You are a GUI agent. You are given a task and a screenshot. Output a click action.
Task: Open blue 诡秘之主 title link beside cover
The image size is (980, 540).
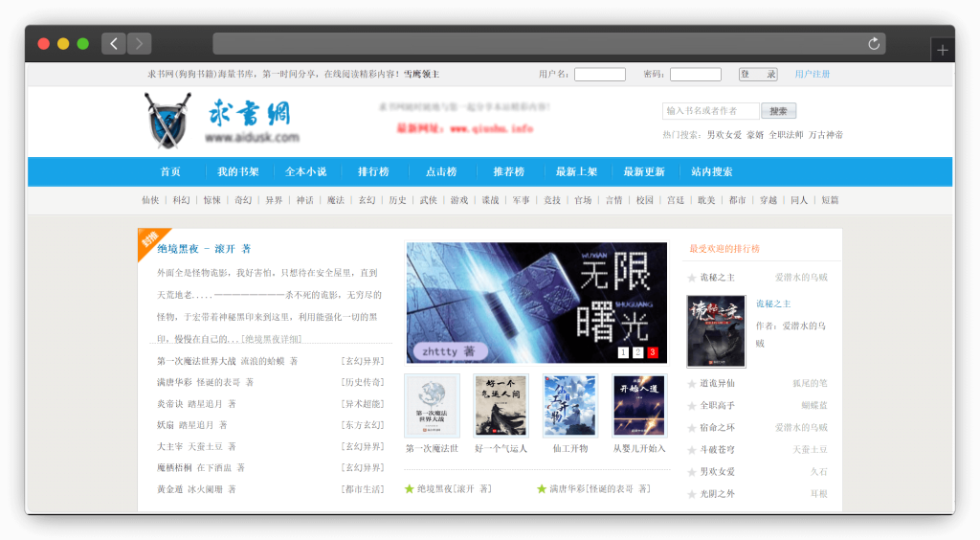[773, 304]
